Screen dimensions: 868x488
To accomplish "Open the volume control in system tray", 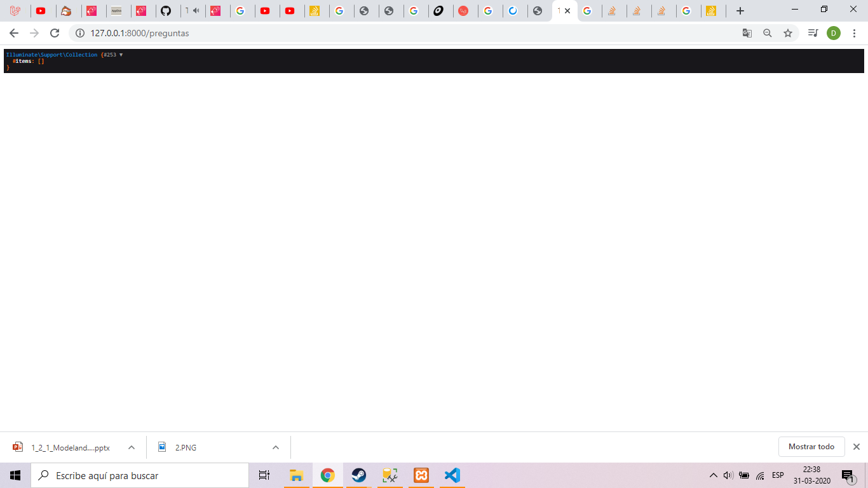I will pyautogui.click(x=728, y=475).
